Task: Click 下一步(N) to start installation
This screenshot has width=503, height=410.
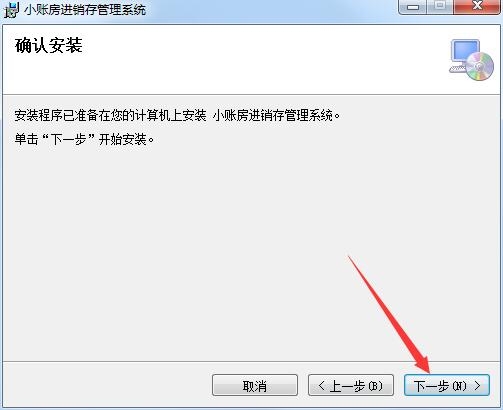Action: [x=447, y=385]
